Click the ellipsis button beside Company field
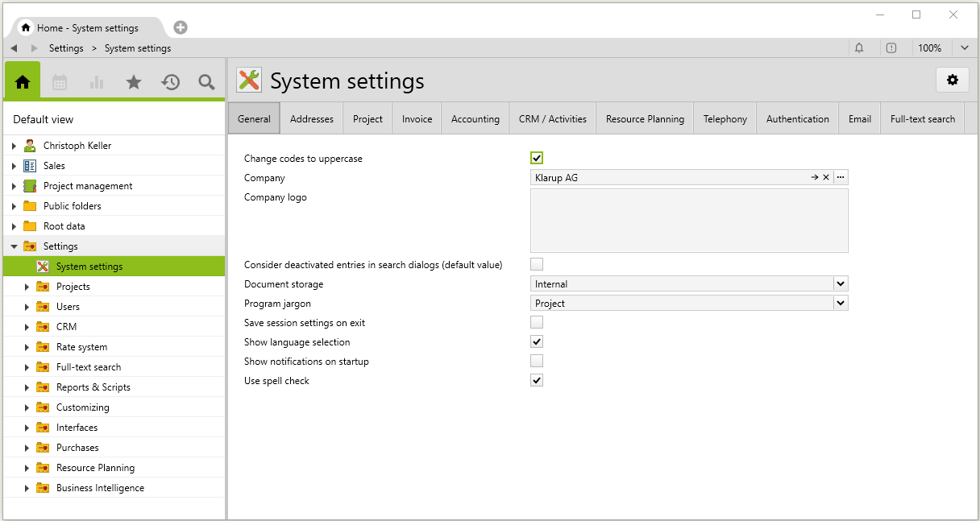 [841, 178]
